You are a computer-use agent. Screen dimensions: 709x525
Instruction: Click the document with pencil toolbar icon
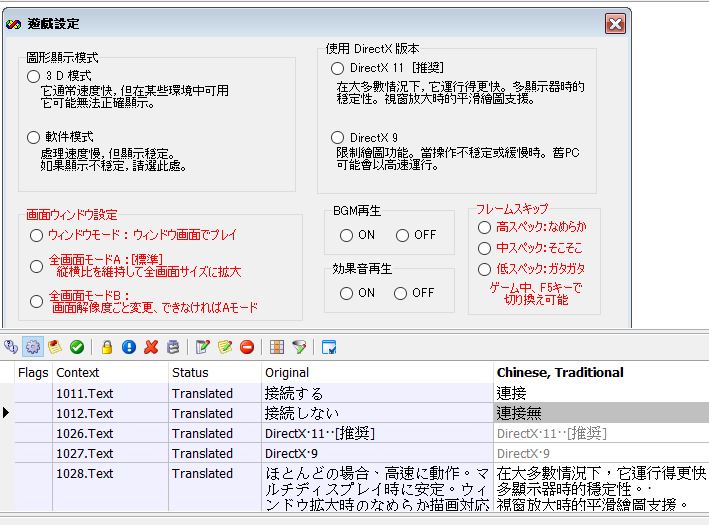pos(203,347)
